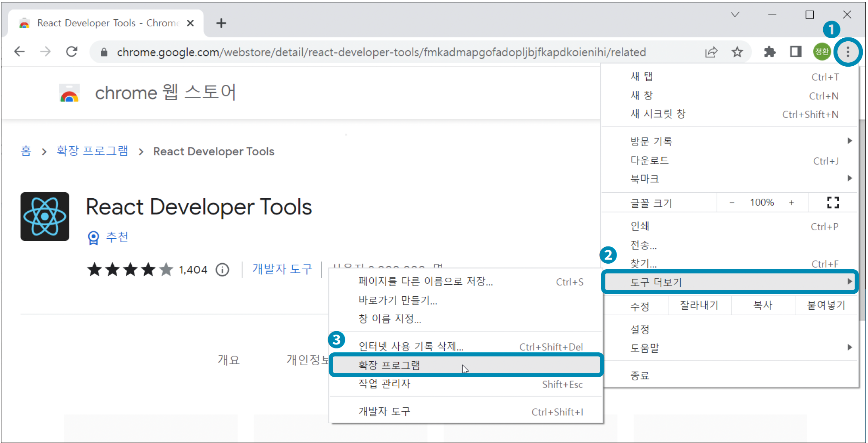The width and height of the screenshot is (868, 443).
Task: Select 인터넷 사용 기록 삭제...
Action: [466, 346]
